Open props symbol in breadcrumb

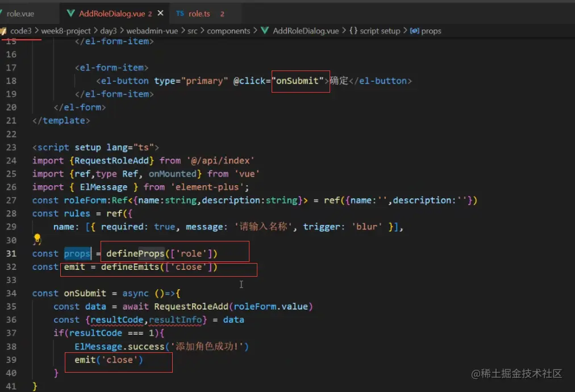pyautogui.click(x=431, y=31)
